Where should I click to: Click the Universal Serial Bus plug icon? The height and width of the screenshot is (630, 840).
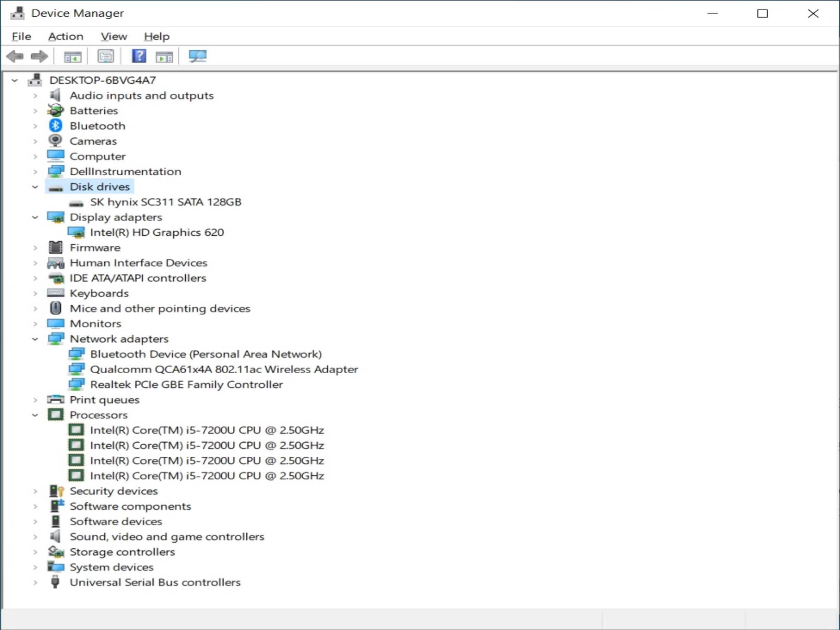pyautogui.click(x=56, y=582)
